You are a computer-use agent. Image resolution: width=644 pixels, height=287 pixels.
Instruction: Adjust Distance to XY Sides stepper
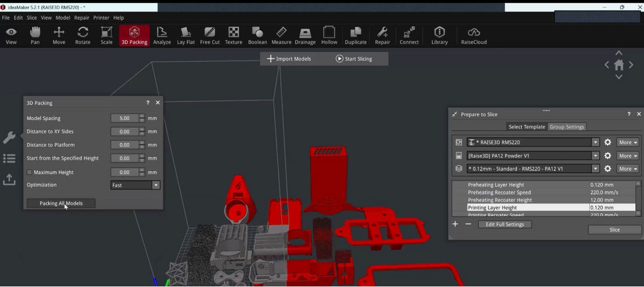[x=141, y=132]
